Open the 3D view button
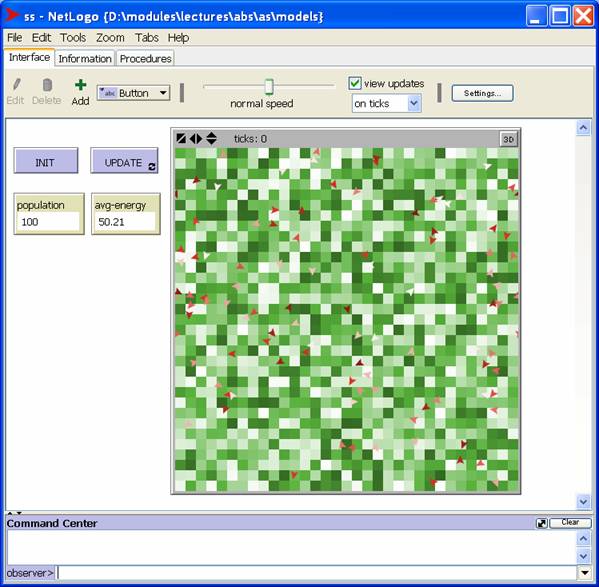The width and height of the screenshot is (599, 587). pyautogui.click(x=508, y=139)
